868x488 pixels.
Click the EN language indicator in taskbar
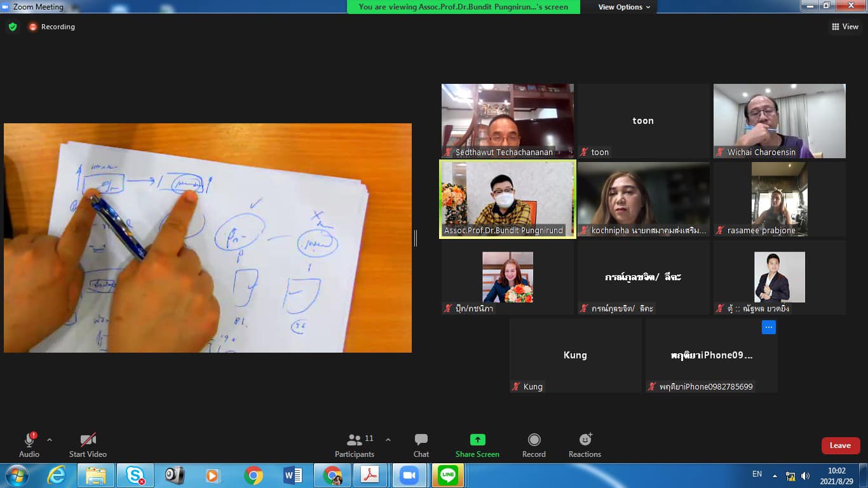[757, 474]
